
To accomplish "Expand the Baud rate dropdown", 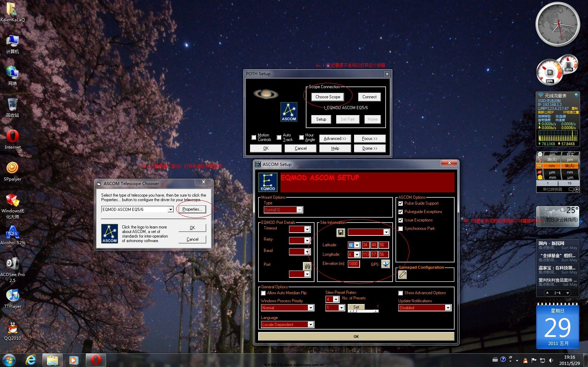I will click(307, 252).
